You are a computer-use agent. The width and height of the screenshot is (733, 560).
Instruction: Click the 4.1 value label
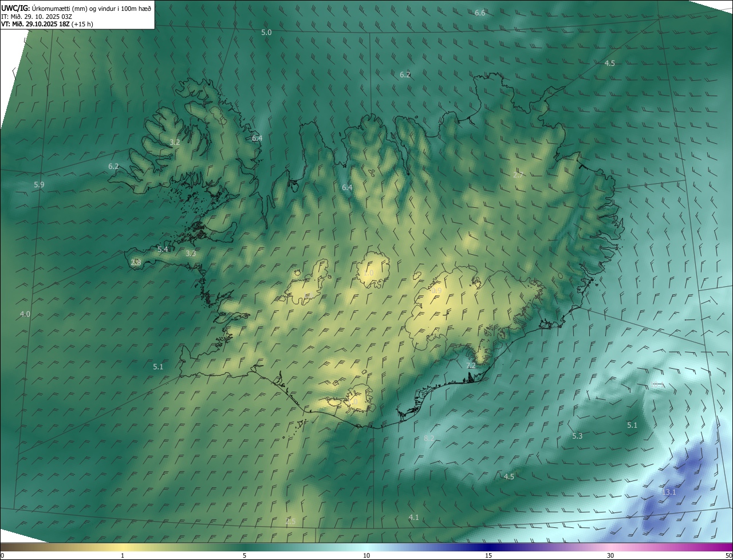coord(413,517)
